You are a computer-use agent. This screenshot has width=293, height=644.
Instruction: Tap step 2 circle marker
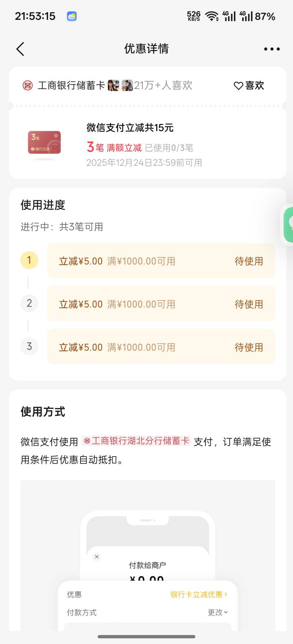pyautogui.click(x=29, y=303)
